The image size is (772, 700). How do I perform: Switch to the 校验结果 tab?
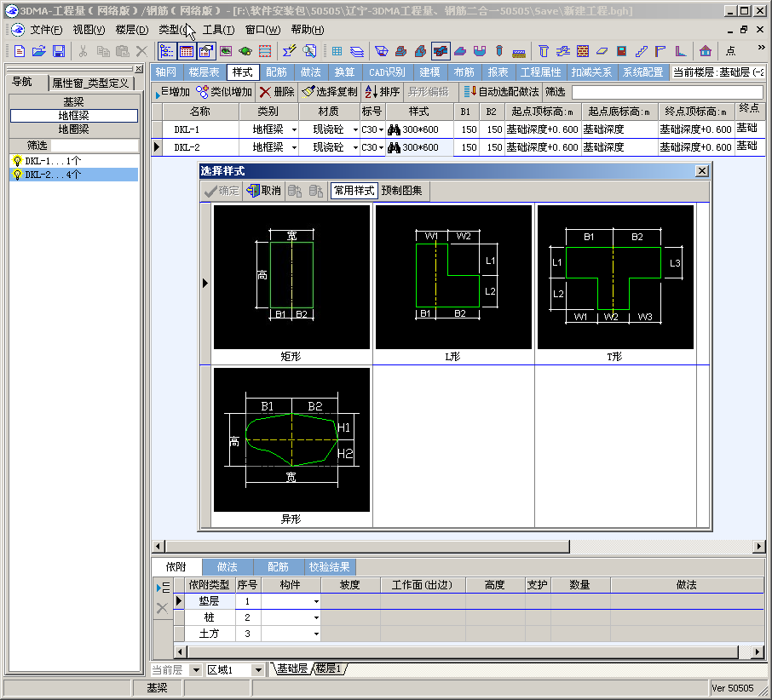point(329,567)
